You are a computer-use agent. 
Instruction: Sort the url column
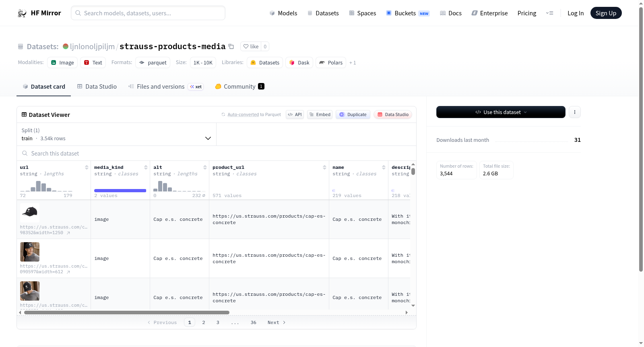pos(87,167)
